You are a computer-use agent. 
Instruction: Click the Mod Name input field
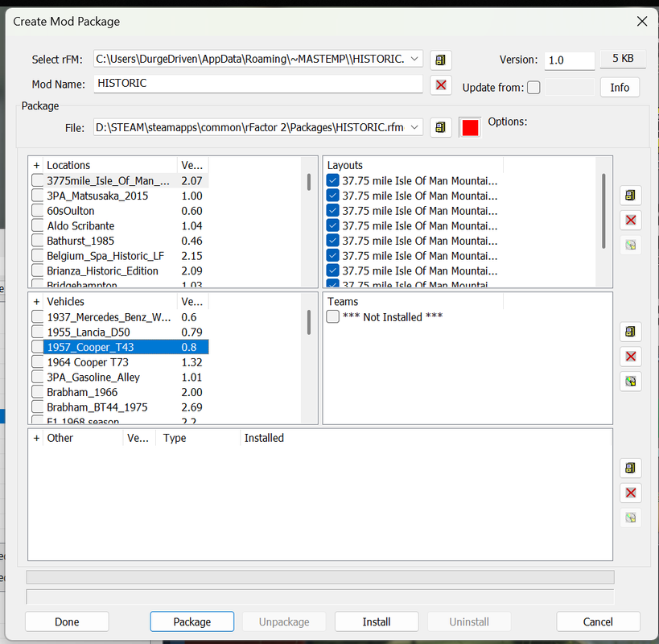pos(258,83)
